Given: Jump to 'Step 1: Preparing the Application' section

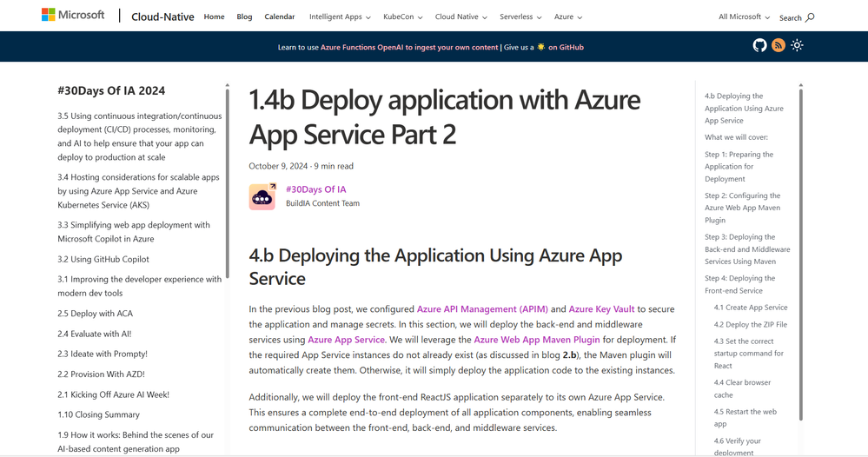Looking at the screenshot, I should tap(739, 167).
